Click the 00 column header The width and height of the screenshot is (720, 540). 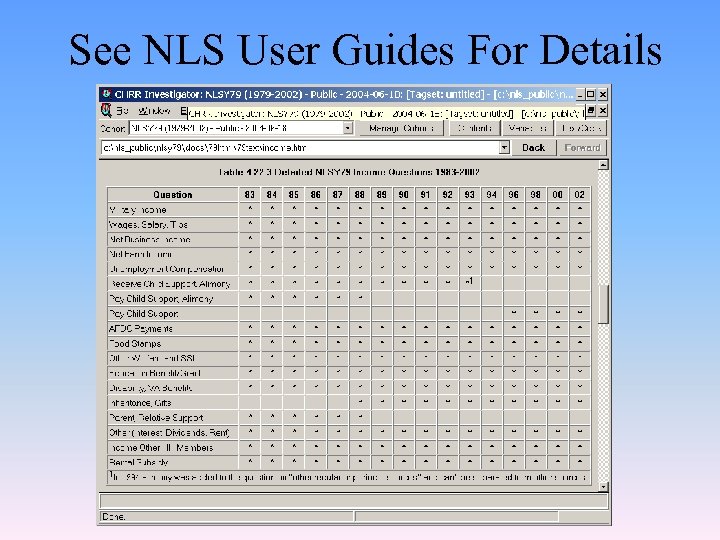coord(557,195)
